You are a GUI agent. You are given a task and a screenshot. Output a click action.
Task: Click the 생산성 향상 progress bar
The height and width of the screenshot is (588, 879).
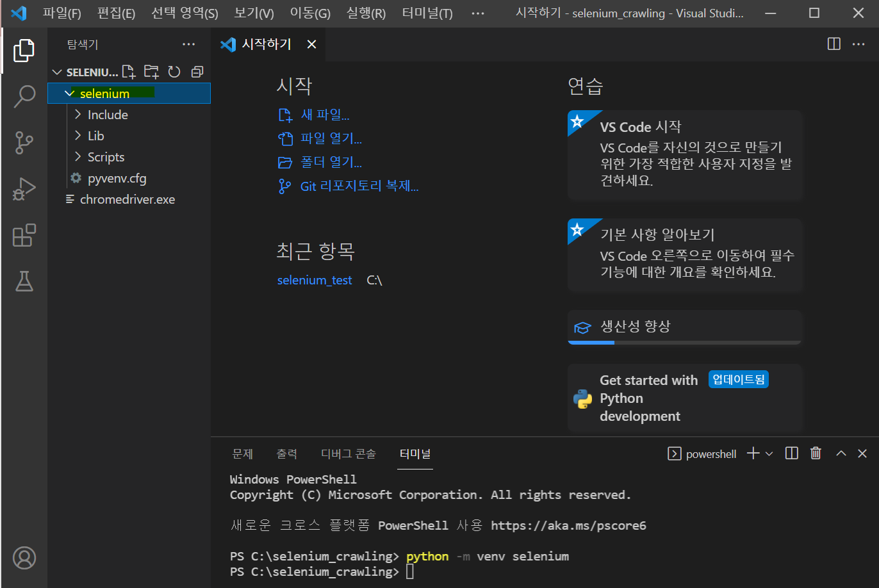pyautogui.click(x=684, y=343)
